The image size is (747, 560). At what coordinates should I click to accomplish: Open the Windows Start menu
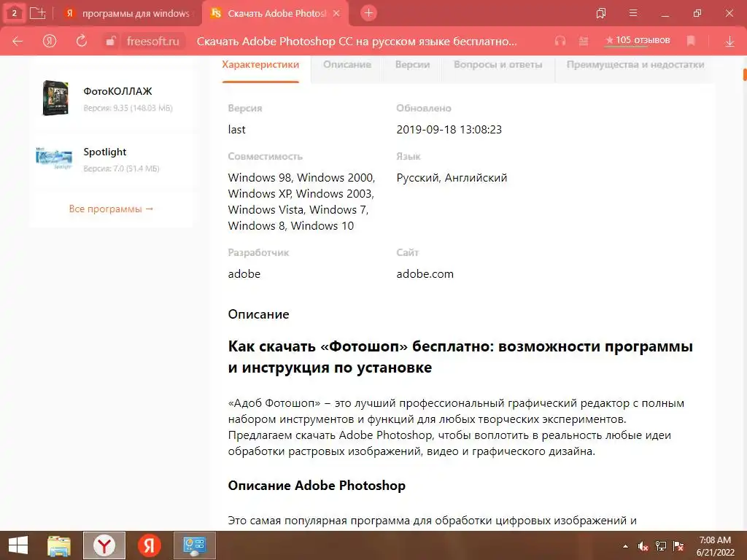coord(18,545)
